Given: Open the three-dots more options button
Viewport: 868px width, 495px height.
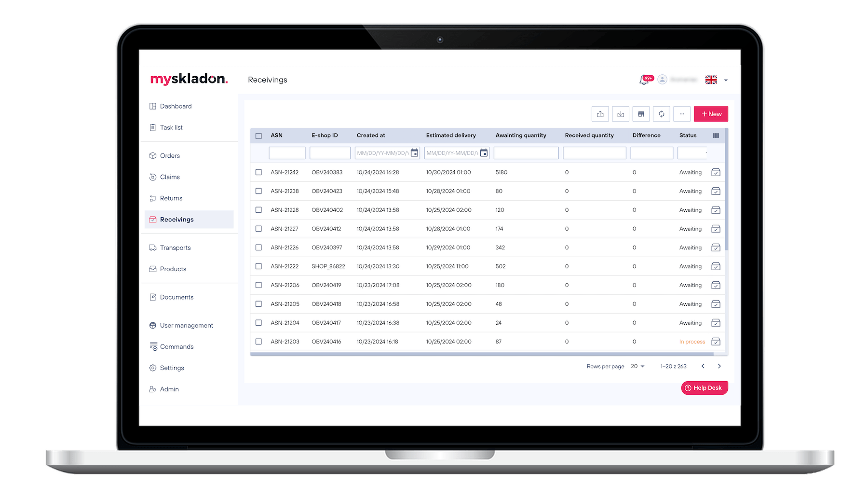Looking at the screenshot, I should 682,114.
